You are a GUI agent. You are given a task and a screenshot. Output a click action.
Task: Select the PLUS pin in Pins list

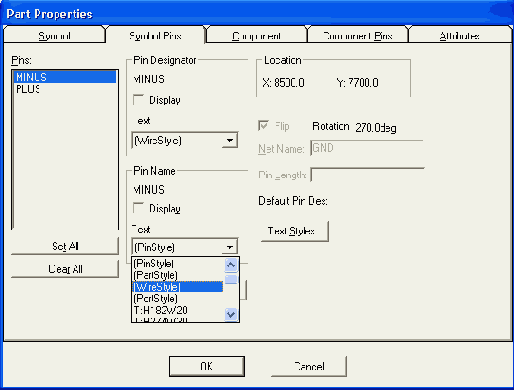(x=65, y=89)
